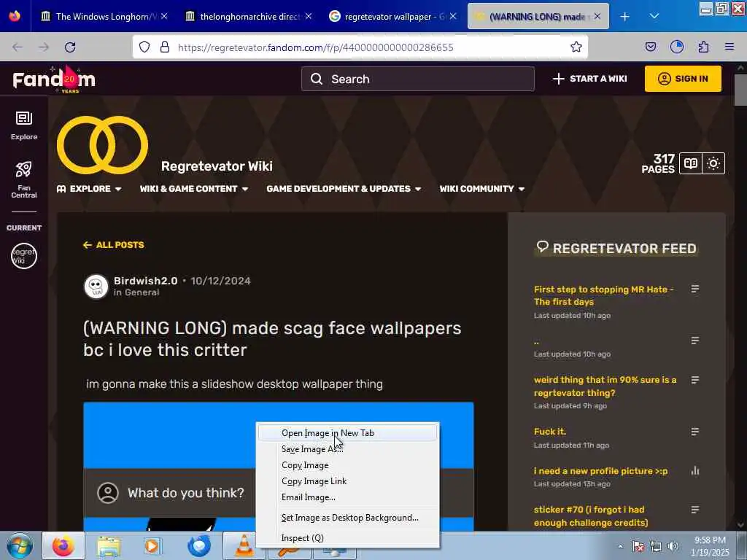The height and width of the screenshot is (560, 747).
Task: Click the Firefox forward arrow
Action: 44,47
